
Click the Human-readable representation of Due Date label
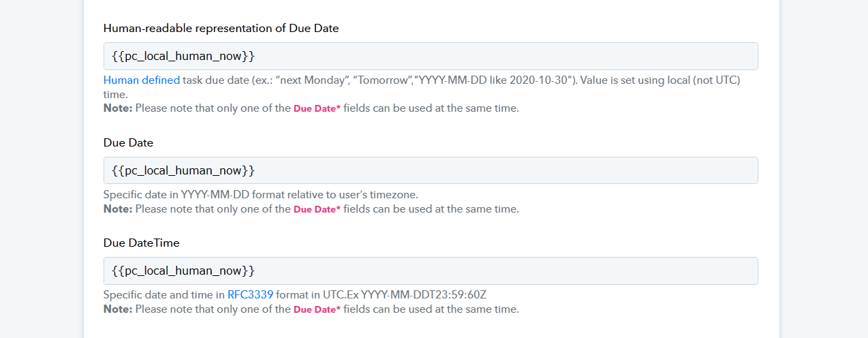(x=221, y=28)
